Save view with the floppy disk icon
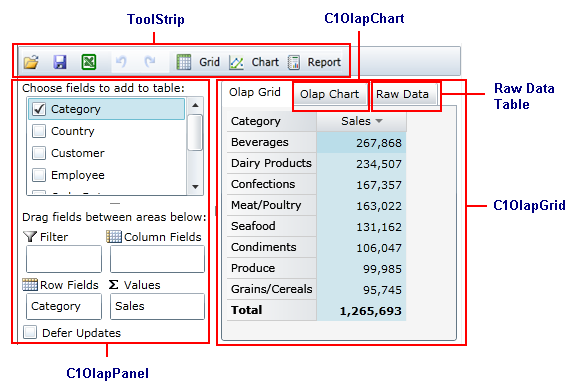 (x=60, y=62)
